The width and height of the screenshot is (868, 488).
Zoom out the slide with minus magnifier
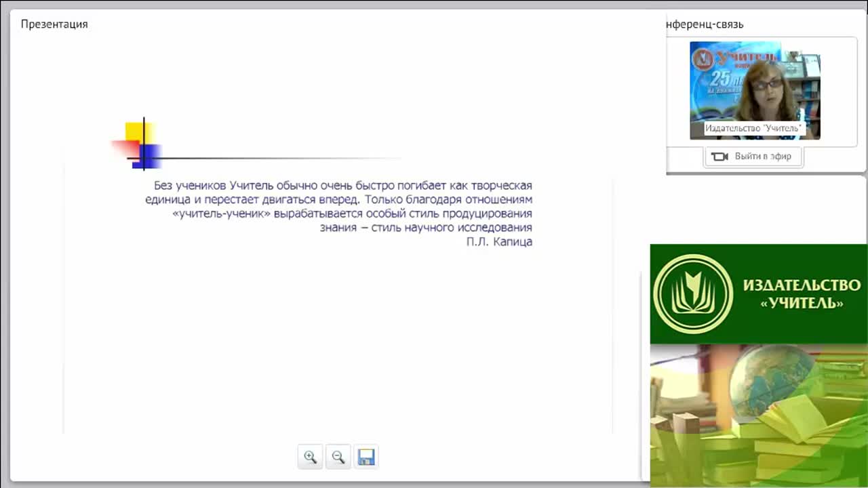(338, 457)
